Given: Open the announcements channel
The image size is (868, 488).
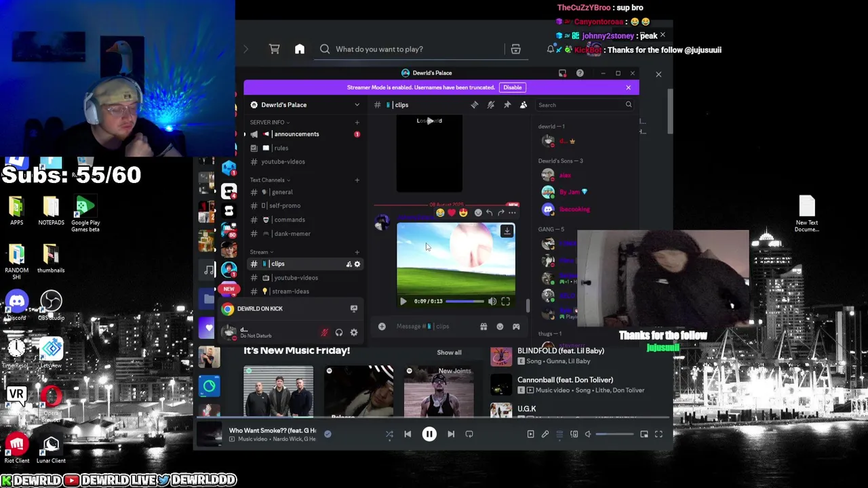Looking at the screenshot, I should pos(304,134).
